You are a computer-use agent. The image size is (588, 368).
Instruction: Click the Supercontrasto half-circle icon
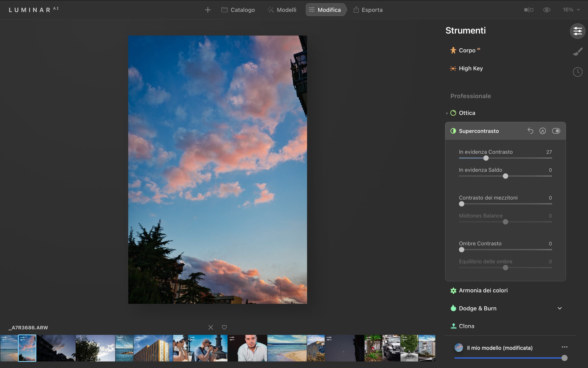click(453, 131)
